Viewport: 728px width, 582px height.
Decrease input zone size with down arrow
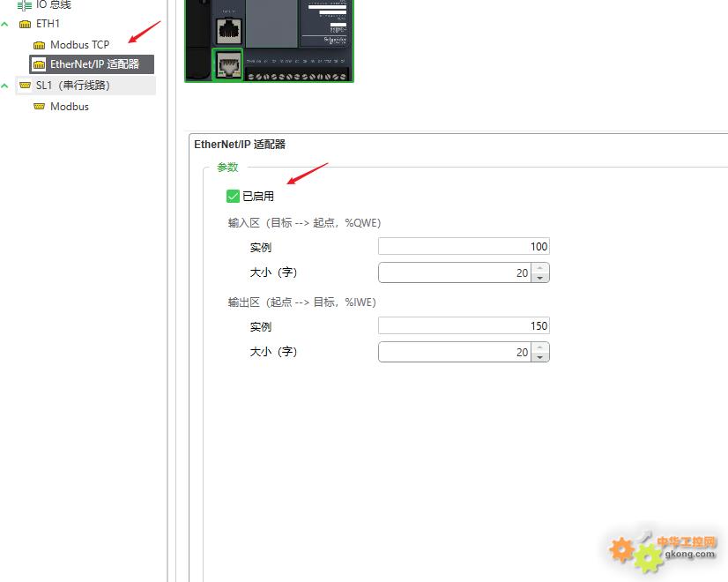[540, 278]
